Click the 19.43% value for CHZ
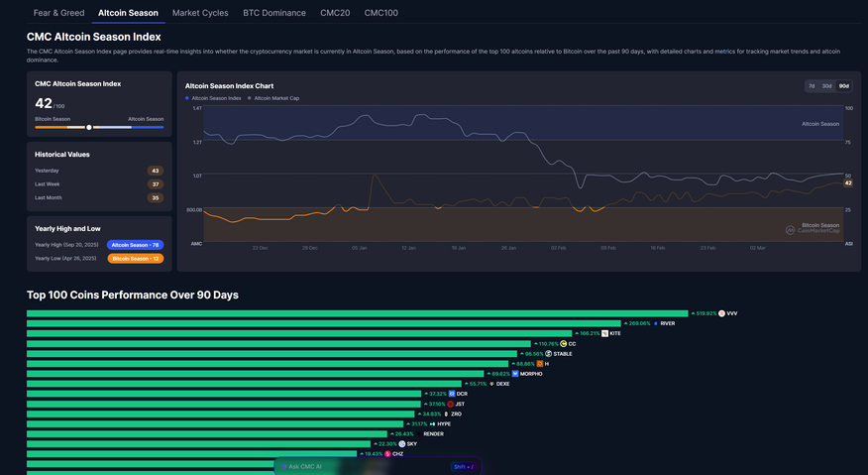This screenshot has height=475, width=868. click(x=374, y=454)
